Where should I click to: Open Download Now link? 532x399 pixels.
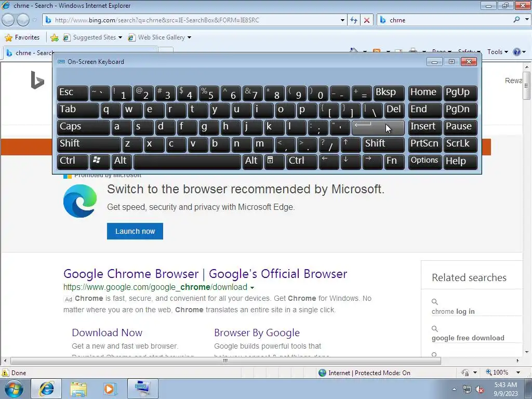point(107,333)
